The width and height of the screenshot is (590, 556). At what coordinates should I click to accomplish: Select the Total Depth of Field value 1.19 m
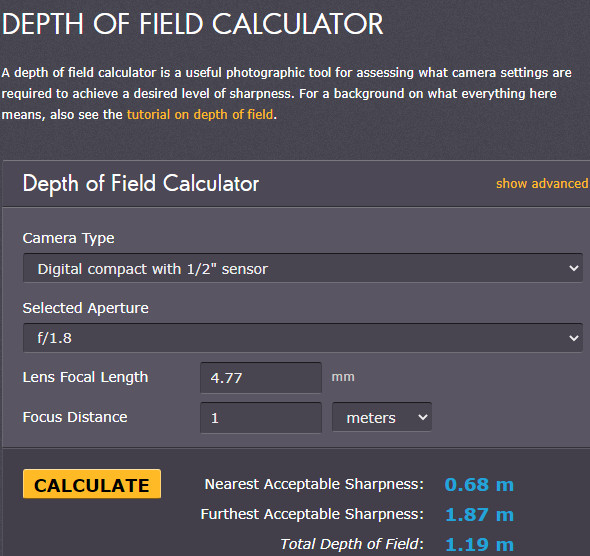(479, 544)
